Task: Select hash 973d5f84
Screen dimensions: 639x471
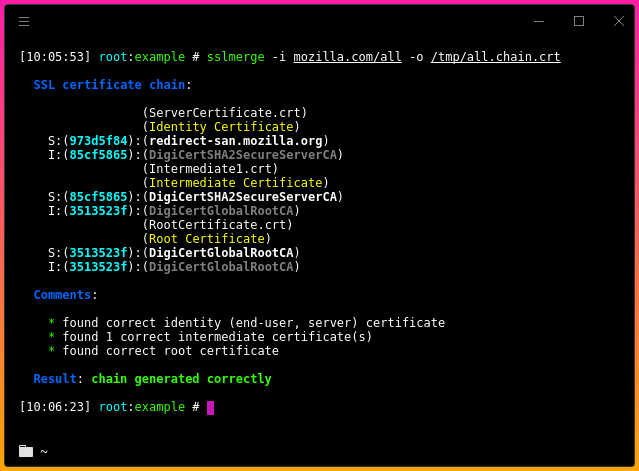Action: click(99, 141)
